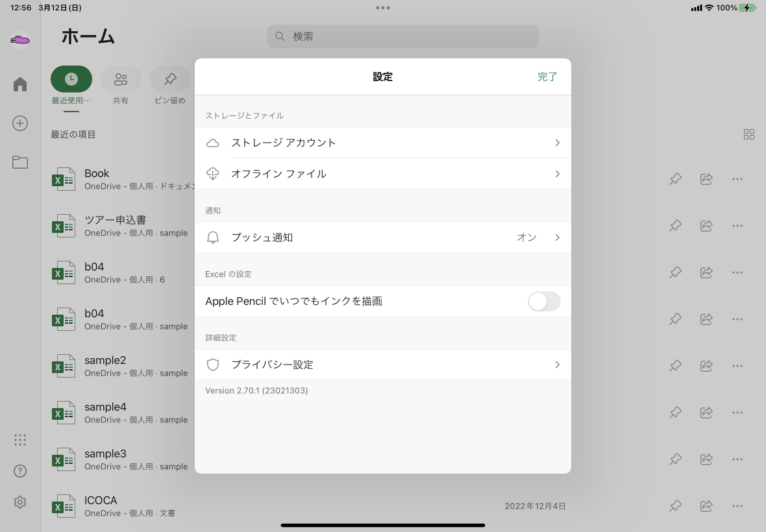Open プッシュ通知 settings row

pos(382,237)
